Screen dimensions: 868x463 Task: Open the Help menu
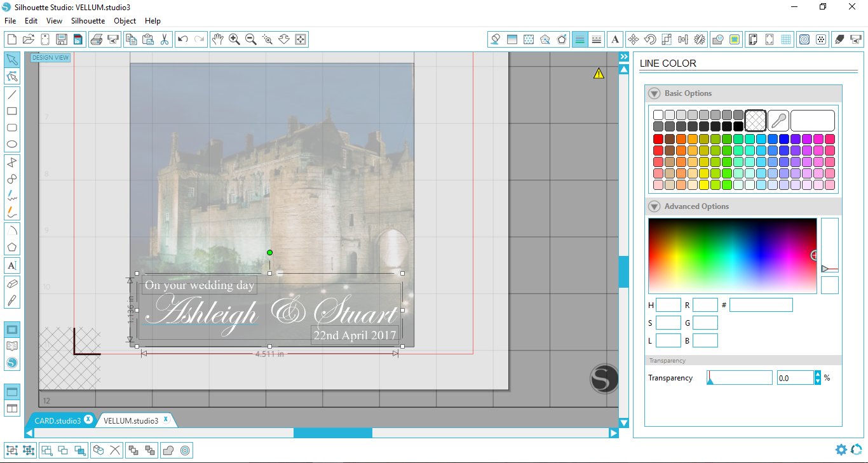coord(153,21)
